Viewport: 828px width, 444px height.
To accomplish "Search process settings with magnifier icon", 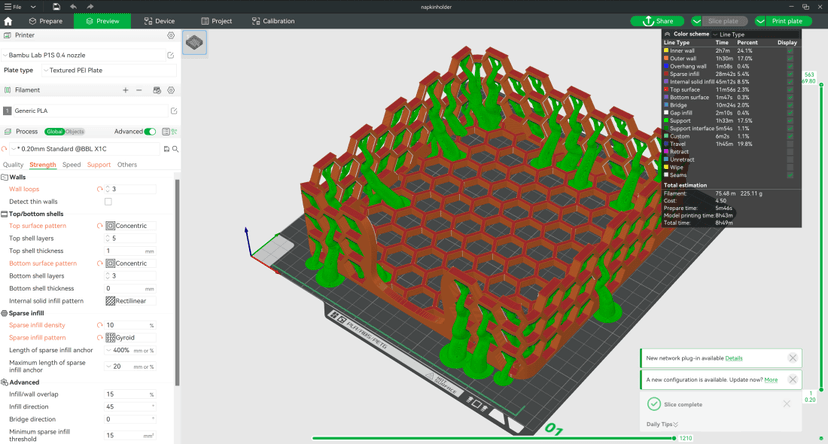I will pos(175,149).
